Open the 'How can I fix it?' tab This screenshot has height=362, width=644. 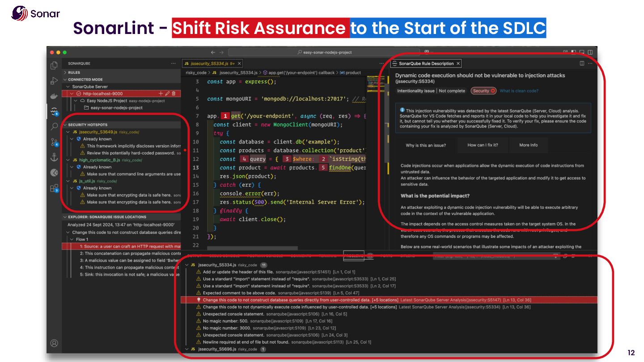click(483, 145)
